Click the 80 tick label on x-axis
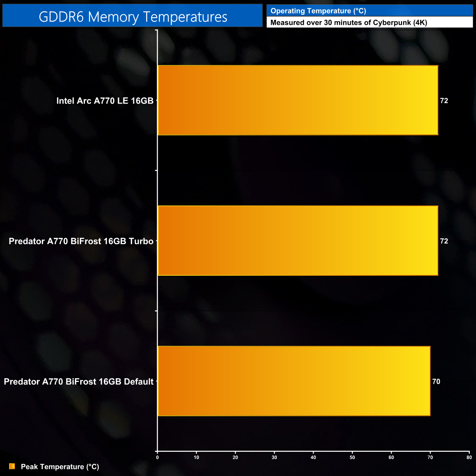 click(x=469, y=457)
